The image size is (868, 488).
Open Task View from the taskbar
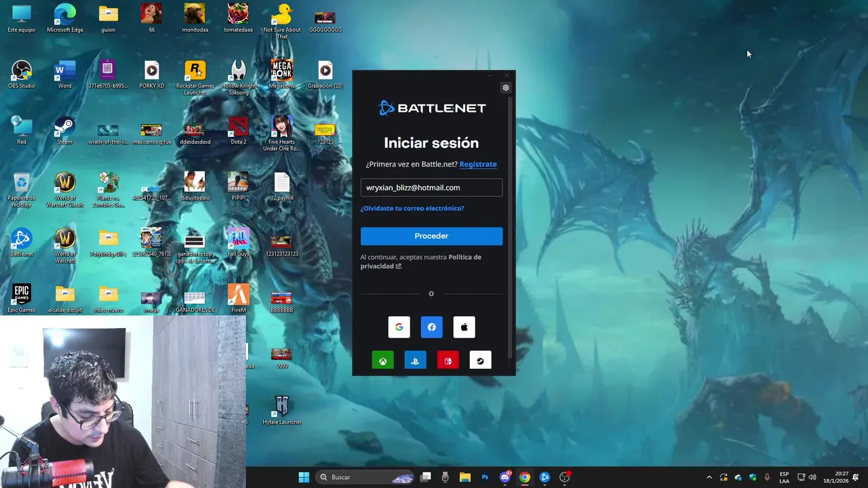coord(425,477)
